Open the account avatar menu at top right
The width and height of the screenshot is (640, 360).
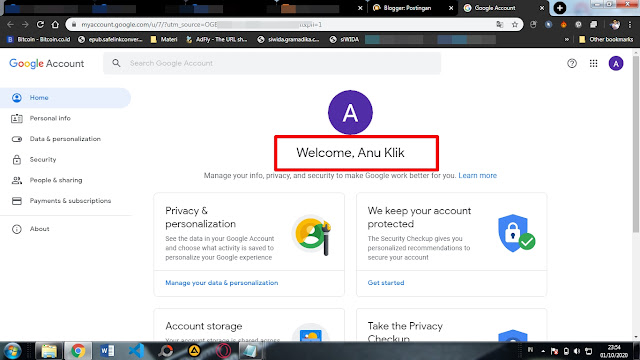616,63
